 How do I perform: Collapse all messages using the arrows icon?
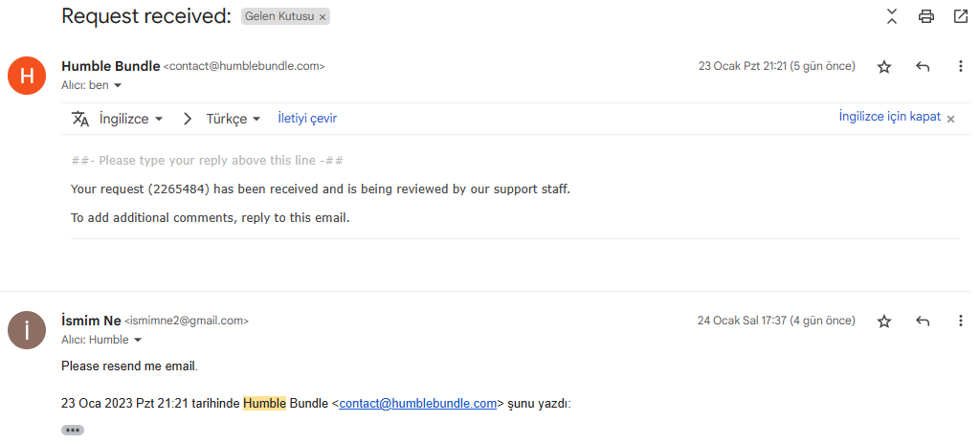(x=892, y=16)
